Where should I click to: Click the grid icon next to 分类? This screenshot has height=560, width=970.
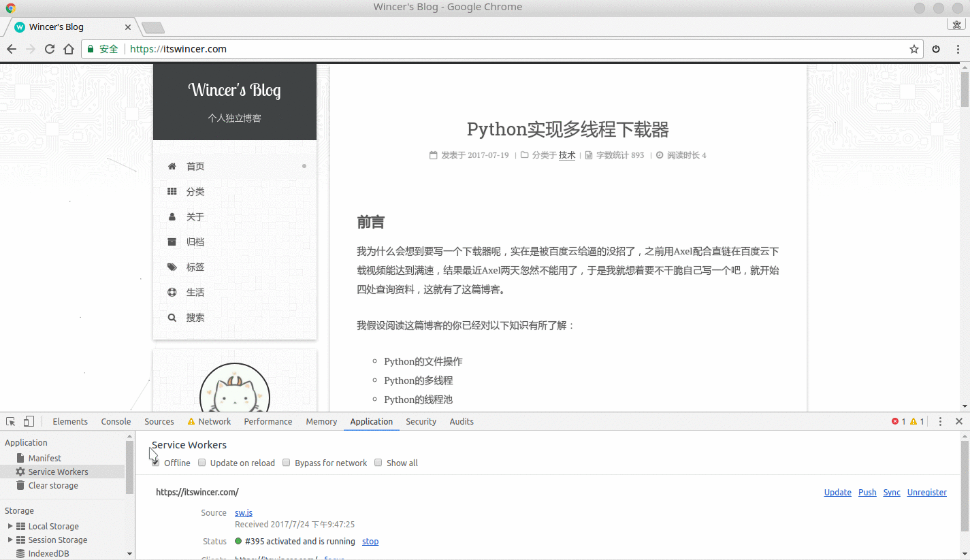click(x=172, y=191)
